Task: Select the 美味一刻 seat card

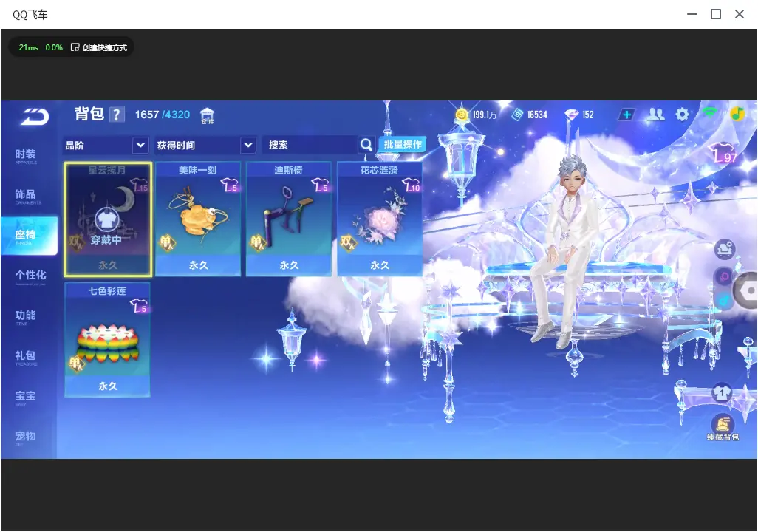Action: tap(198, 219)
